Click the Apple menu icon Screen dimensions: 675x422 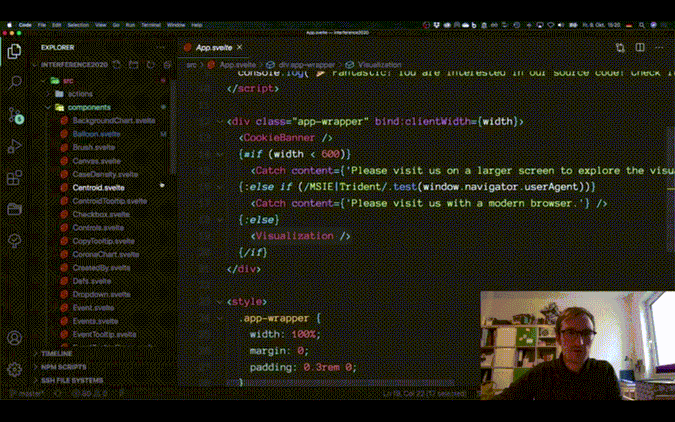tap(9, 25)
